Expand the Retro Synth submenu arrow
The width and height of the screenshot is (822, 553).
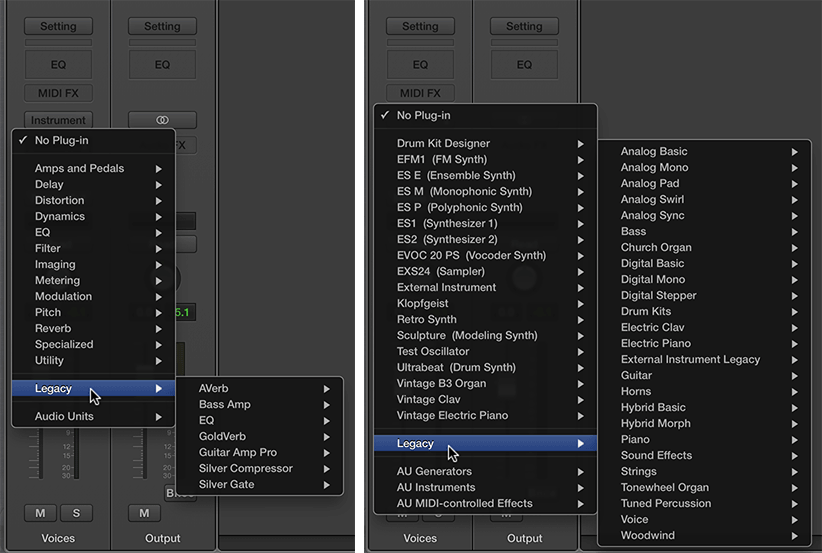point(580,320)
